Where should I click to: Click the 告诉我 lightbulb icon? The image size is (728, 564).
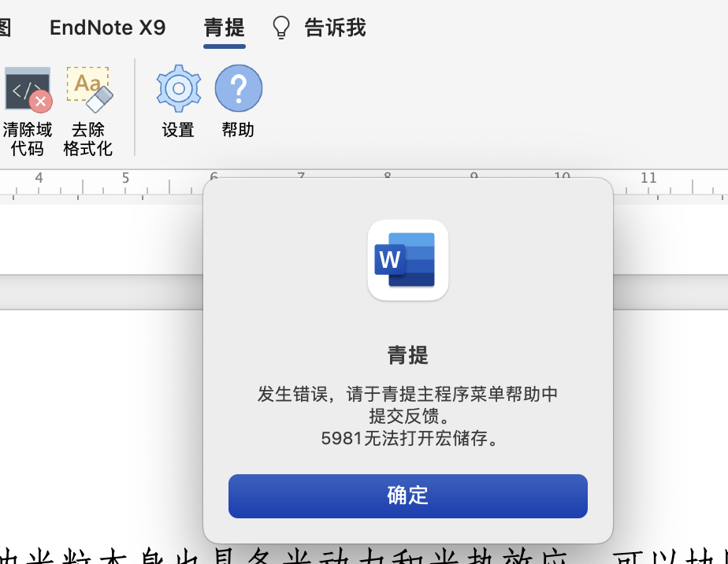281,28
